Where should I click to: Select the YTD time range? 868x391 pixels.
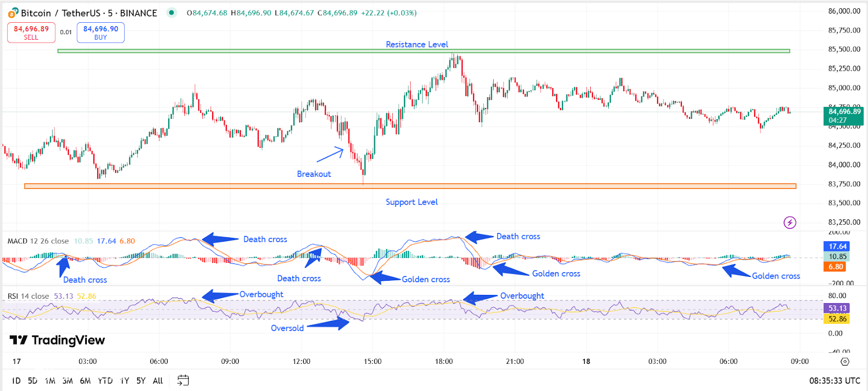point(105,381)
